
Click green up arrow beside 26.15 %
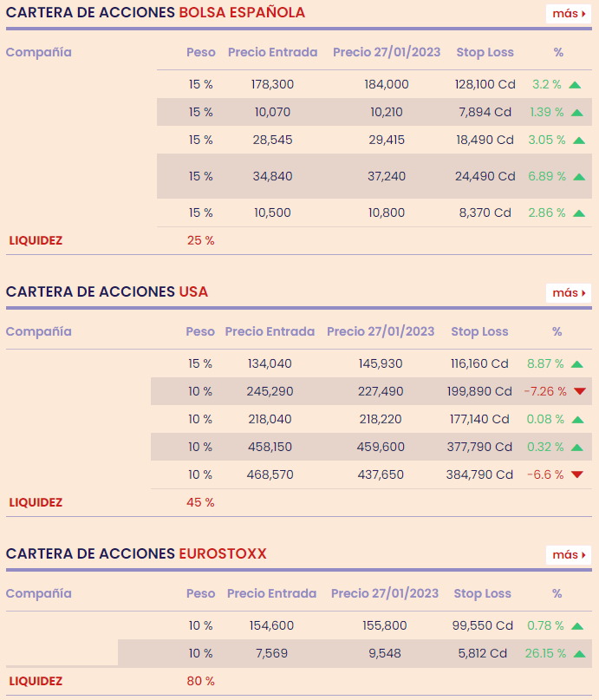click(579, 654)
